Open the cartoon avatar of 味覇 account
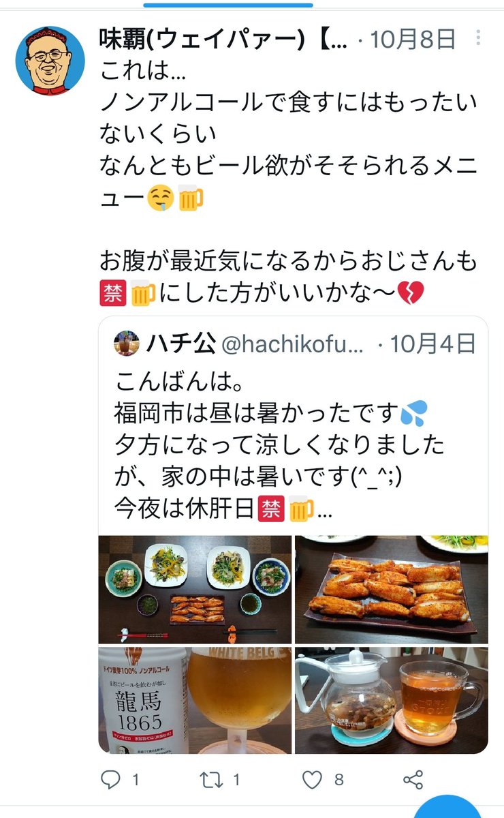The image size is (504, 818). (50, 60)
